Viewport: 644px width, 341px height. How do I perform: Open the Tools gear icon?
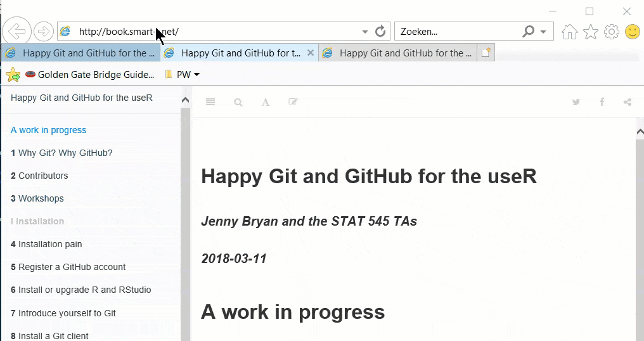pos(612,32)
